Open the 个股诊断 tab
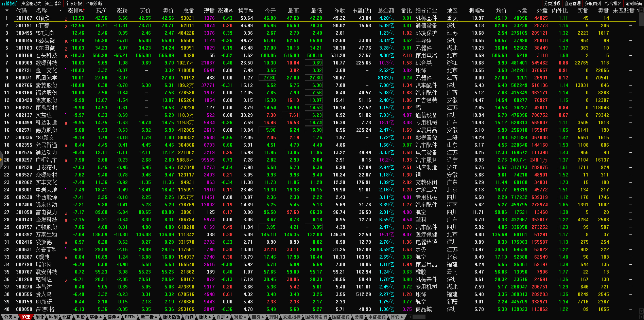This screenshot has width=644, height=320. coord(94,3)
